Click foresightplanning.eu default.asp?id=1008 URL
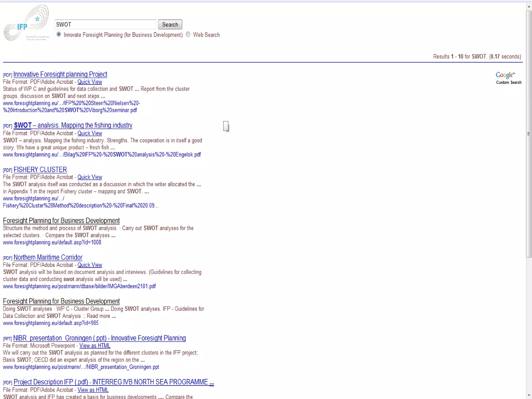532x399 pixels. coord(52,242)
